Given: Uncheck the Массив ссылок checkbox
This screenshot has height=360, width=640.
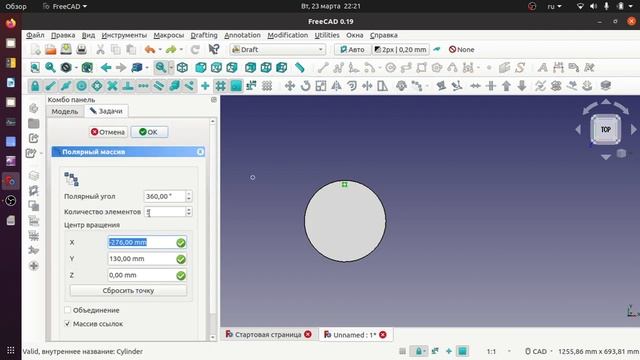Looking at the screenshot, I should point(68,324).
